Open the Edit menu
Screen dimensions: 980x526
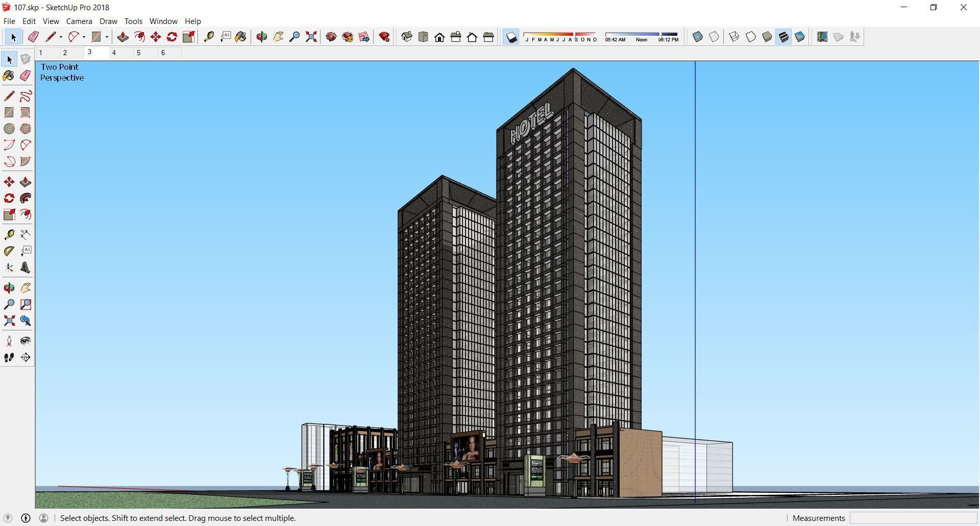pyautogui.click(x=29, y=21)
